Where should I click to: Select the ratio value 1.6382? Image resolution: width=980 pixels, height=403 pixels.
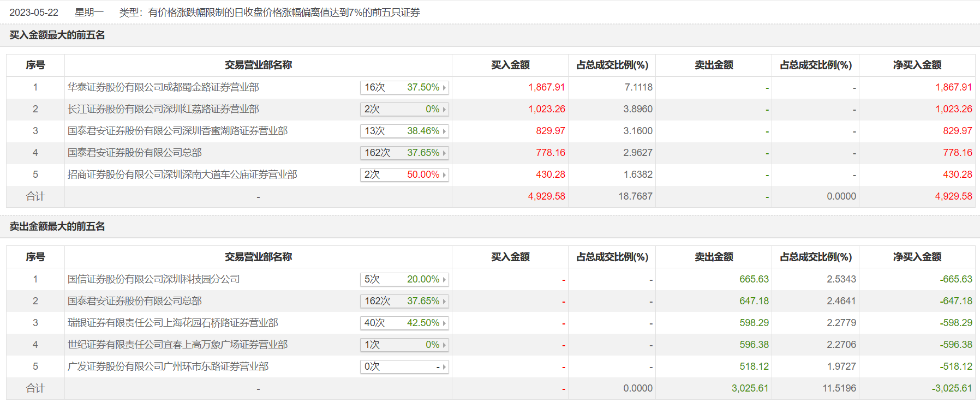638,175
